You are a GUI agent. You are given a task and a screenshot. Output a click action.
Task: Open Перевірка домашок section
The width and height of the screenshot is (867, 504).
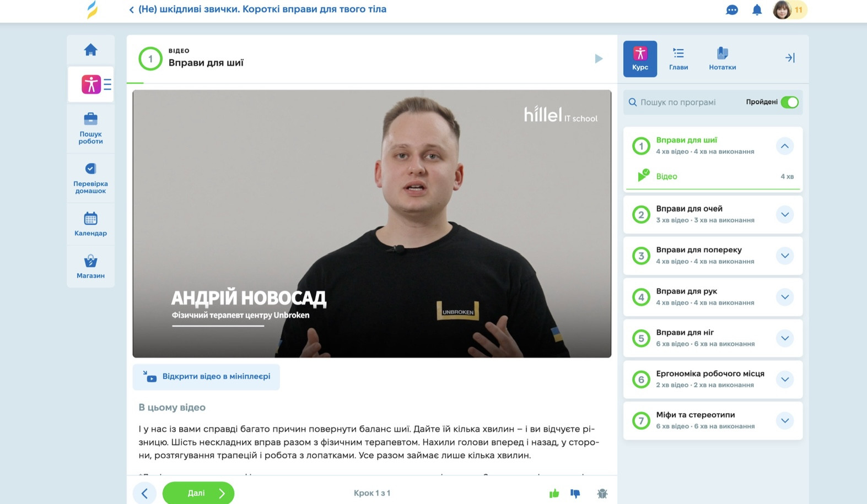click(90, 178)
